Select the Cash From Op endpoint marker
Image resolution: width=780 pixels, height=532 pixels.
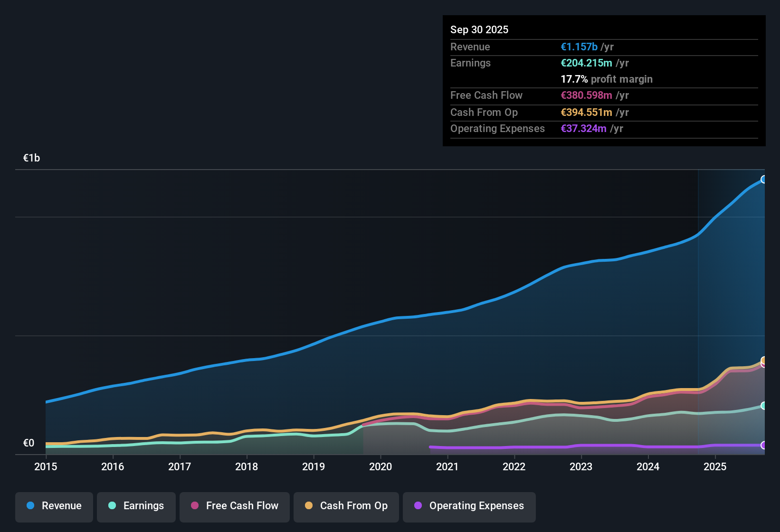click(x=763, y=361)
